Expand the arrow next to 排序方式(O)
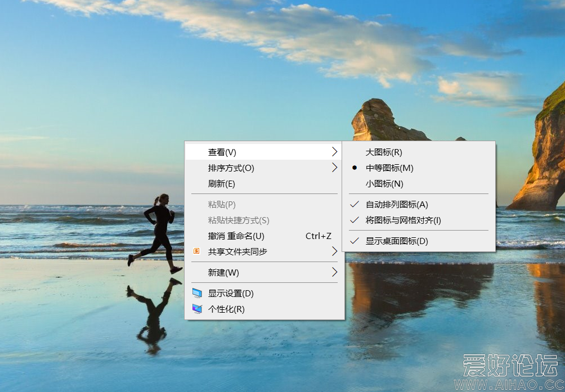This screenshot has width=565, height=392. [334, 168]
